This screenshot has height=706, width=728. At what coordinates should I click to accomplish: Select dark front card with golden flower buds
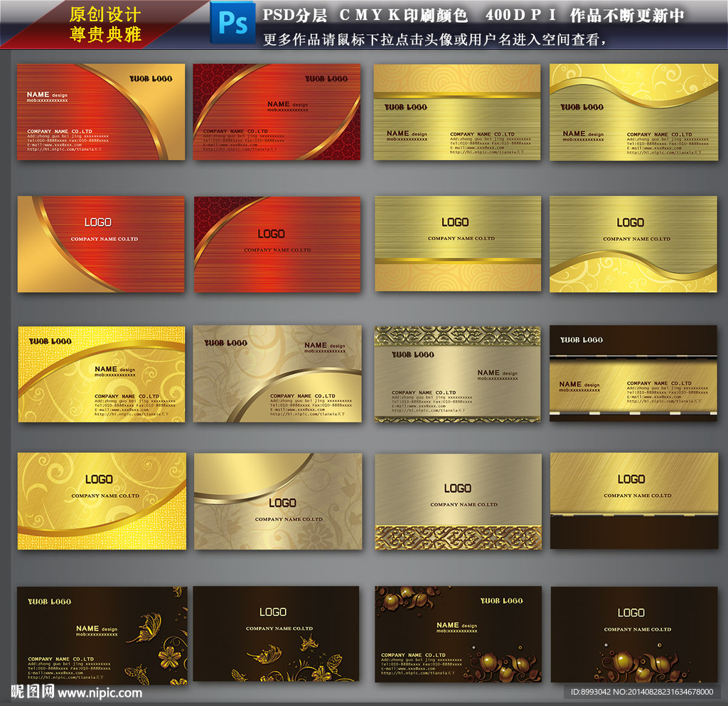459,634
